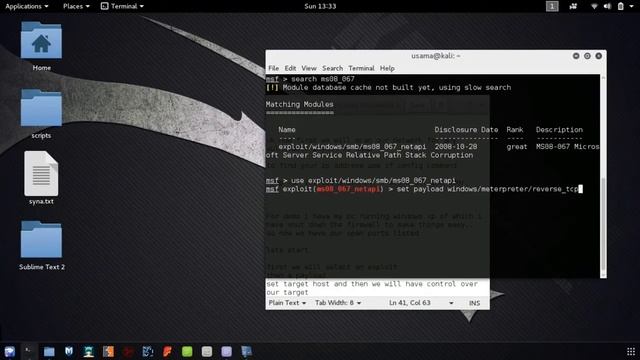Open the terminal Help menu
This screenshot has height=360, width=640.
pos(387,68)
